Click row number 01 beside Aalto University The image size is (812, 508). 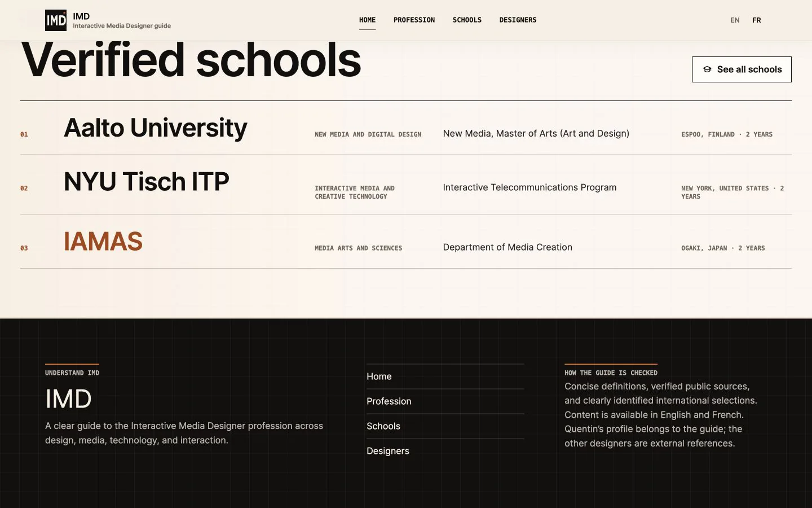(x=24, y=134)
